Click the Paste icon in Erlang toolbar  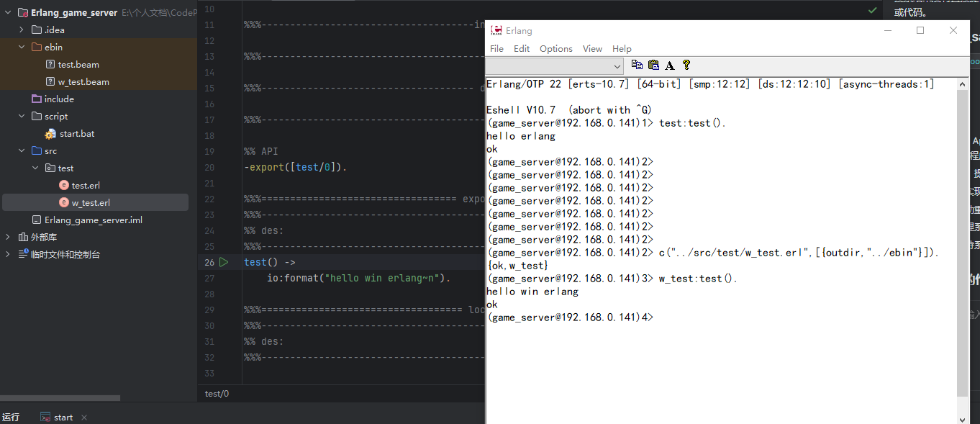coord(653,66)
